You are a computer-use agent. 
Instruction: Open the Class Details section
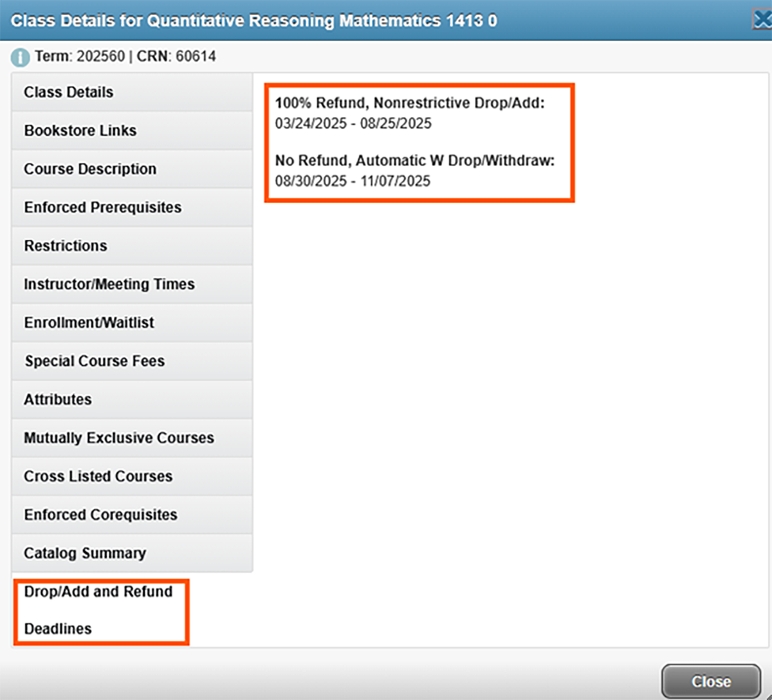coord(68,92)
